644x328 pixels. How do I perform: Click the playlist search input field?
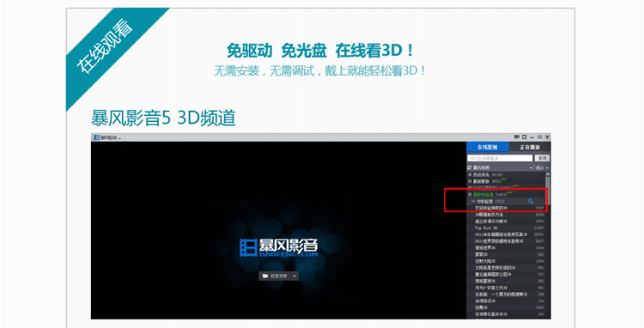click(500, 158)
